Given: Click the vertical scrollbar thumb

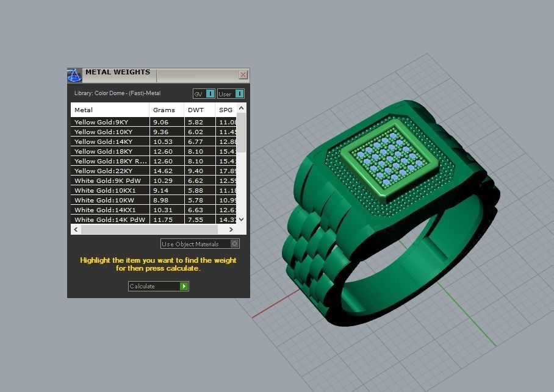Looking at the screenshot, I should click(x=242, y=133).
